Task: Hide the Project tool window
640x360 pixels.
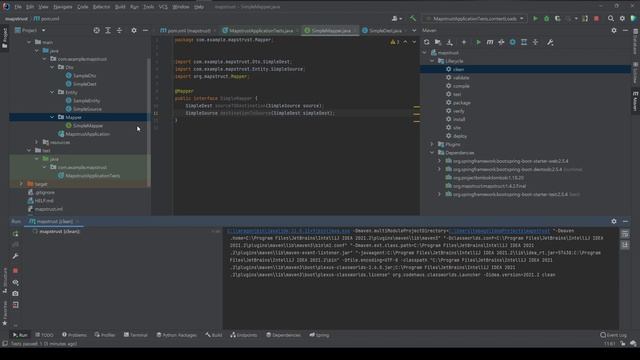Action: tap(145, 30)
